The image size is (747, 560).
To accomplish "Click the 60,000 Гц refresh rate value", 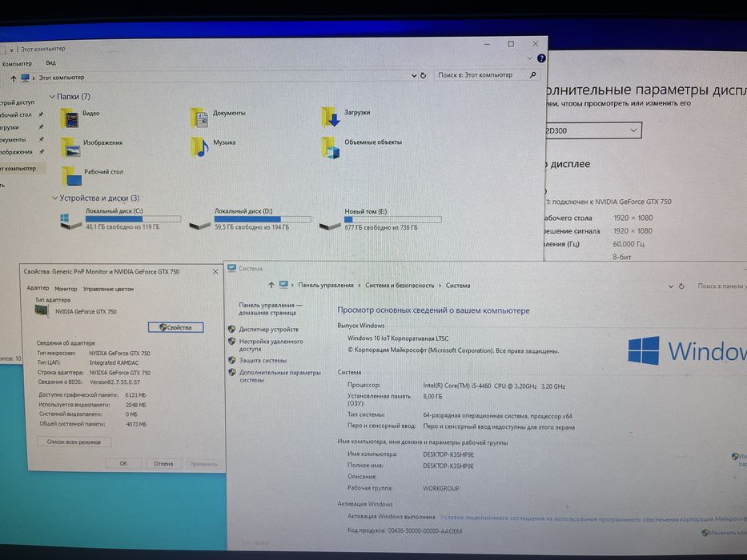I will point(629,244).
